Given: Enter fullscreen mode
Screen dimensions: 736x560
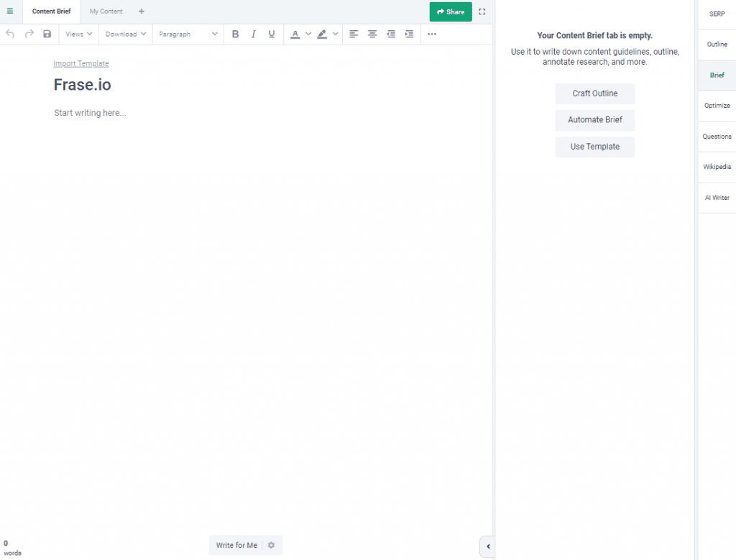Looking at the screenshot, I should pyautogui.click(x=482, y=12).
